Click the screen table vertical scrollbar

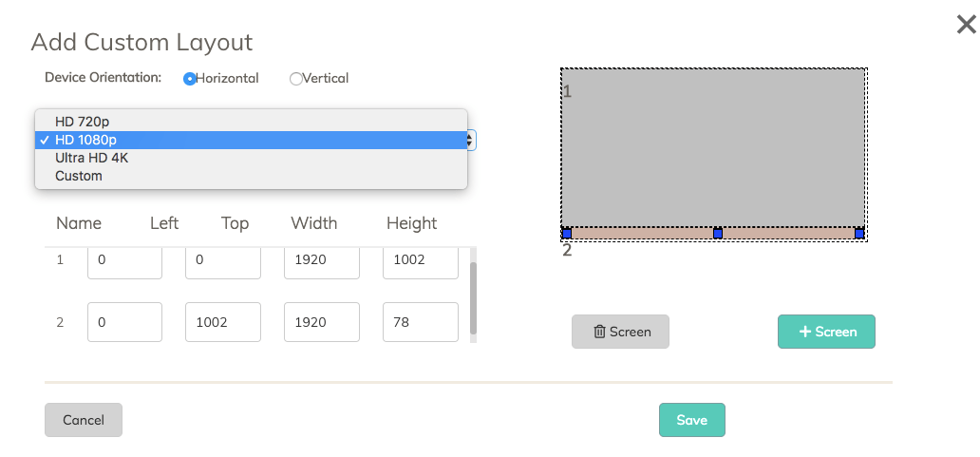click(473, 299)
